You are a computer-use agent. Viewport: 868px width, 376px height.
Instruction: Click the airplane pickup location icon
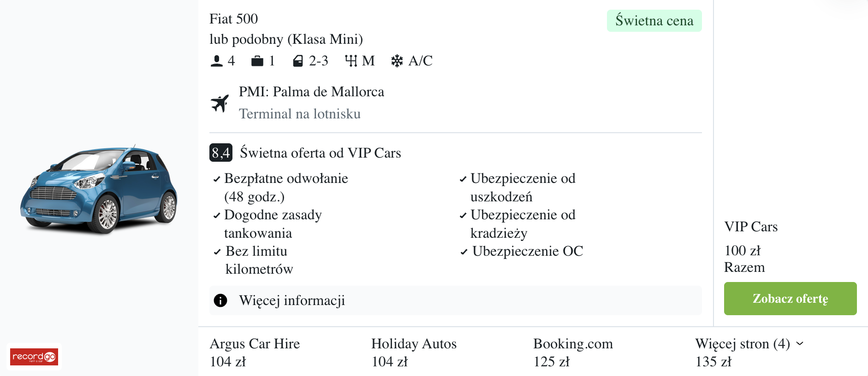coord(220,103)
